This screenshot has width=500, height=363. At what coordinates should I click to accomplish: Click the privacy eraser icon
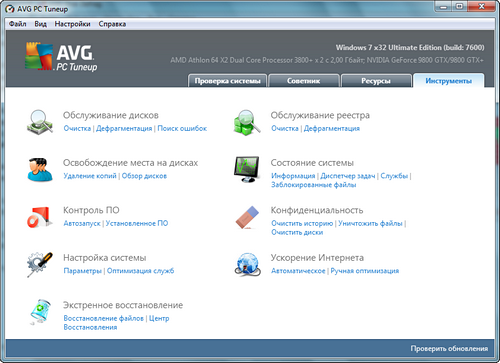click(247, 217)
